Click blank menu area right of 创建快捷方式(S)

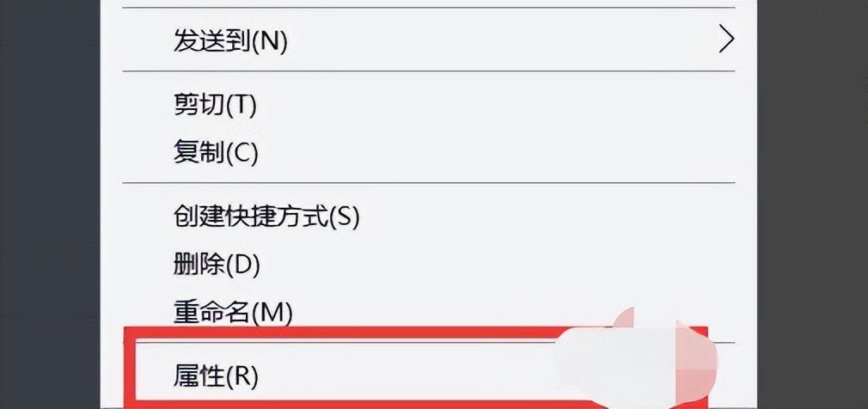(x=553, y=217)
